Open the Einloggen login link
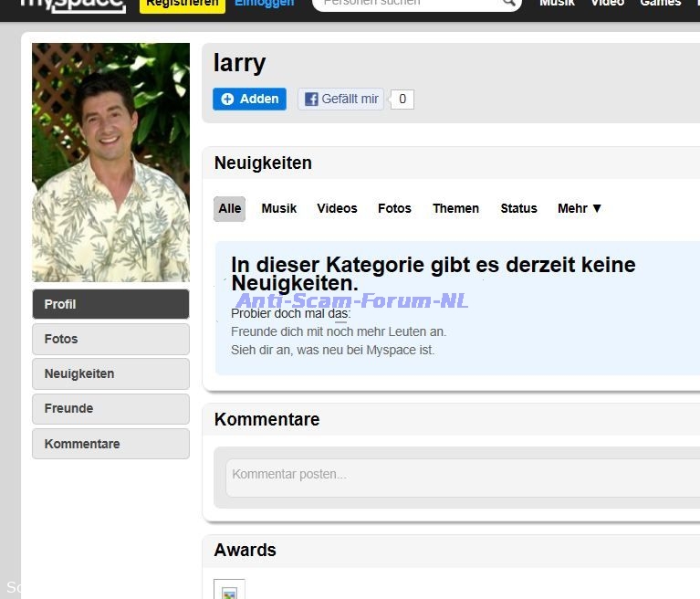This screenshot has height=599, width=700. (x=264, y=4)
